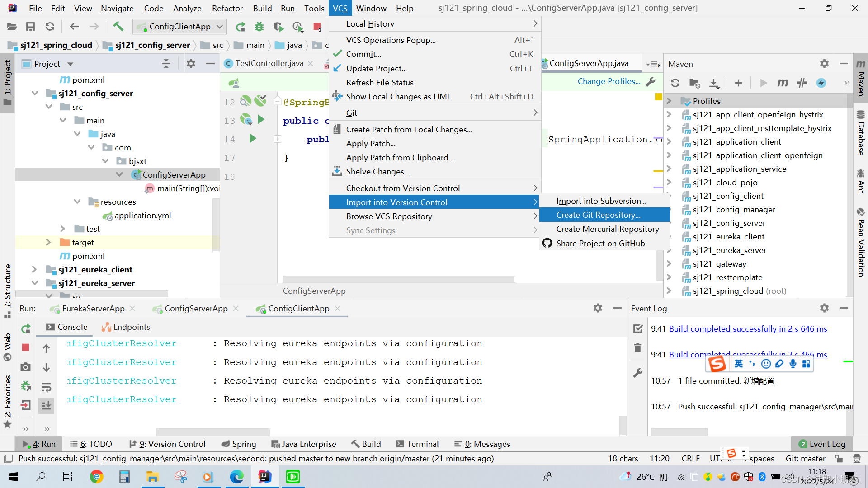Download sources in the Maven panel
Image resolution: width=868 pixels, height=488 pixels.
click(x=714, y=83)
